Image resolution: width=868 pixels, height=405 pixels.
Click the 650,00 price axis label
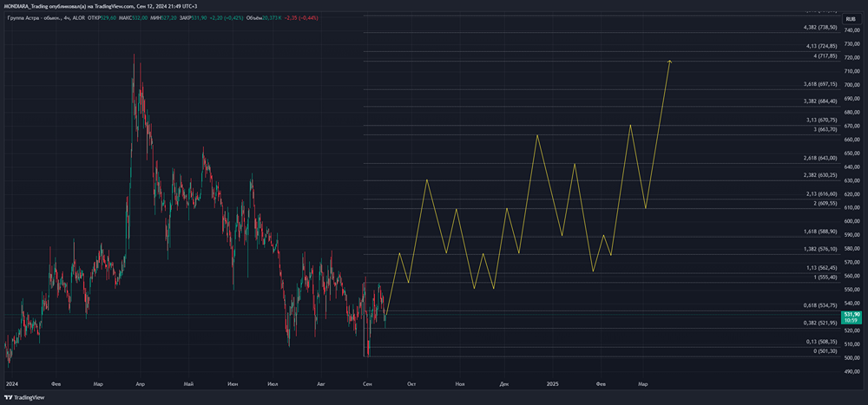tap(852, 154)
